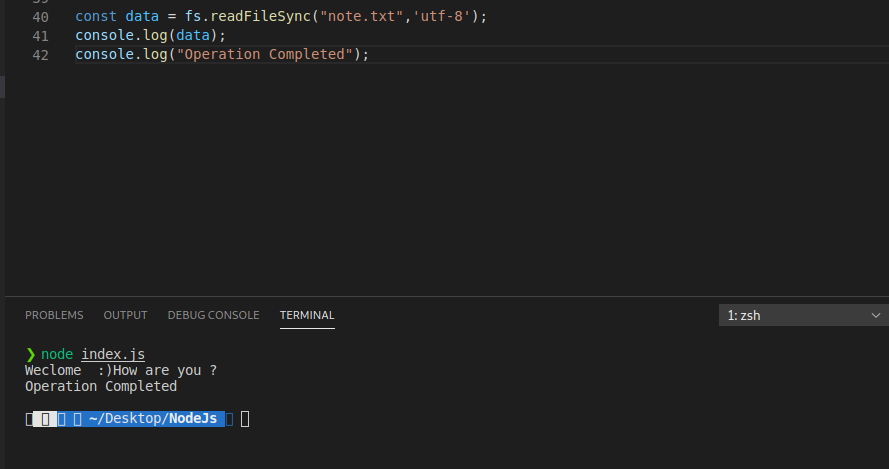Image resolution: width=889 pixels, height=469 pixels.
Task: Show the DEBUG CONSOLE tab
Action: (x=213, y=315)
